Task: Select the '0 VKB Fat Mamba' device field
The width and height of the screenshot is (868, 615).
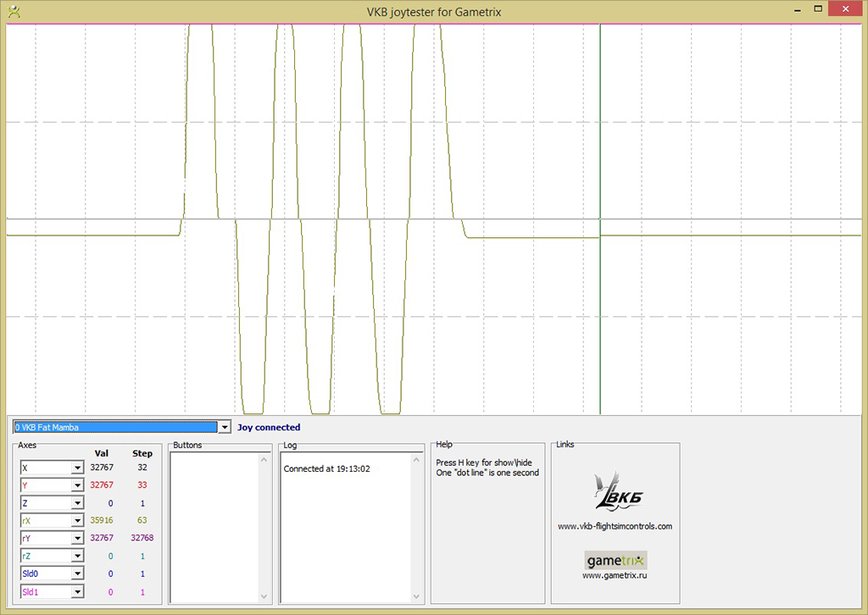Action: (115, 427)
